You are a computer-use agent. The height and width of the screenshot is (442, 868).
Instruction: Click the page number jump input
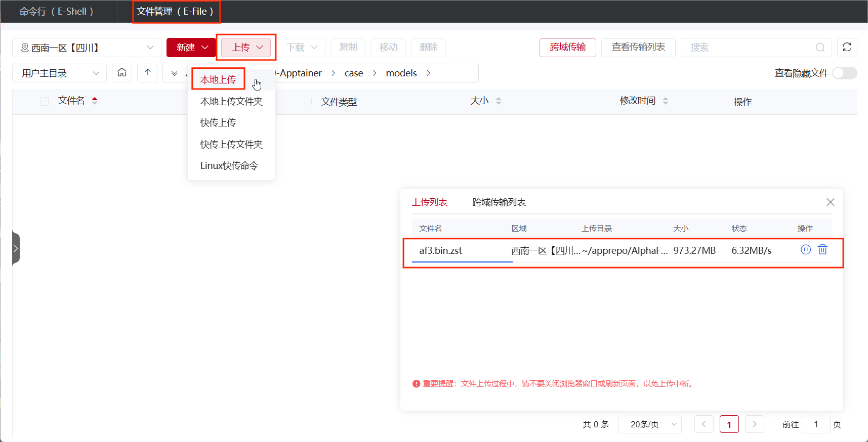[815, 424]
